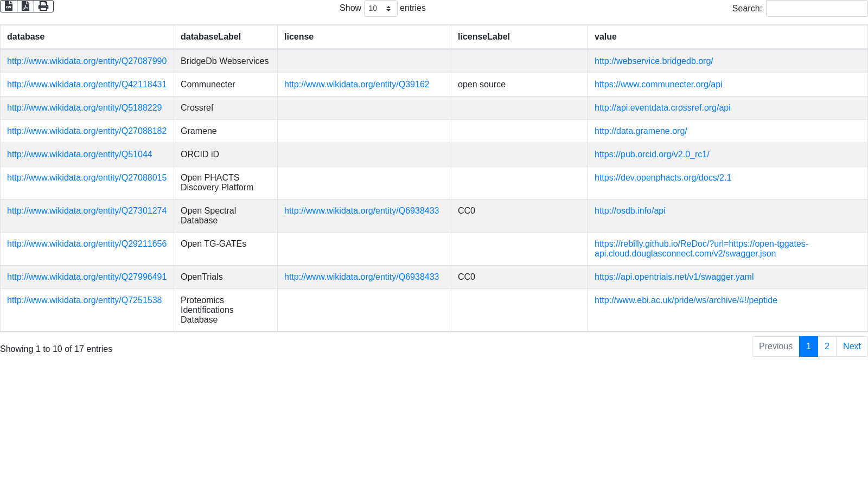The height and width of the screenshot is (488, 868).
Task: Open Q6938433 license link in Open Spectral Database row
Action: tap(361, 211)
